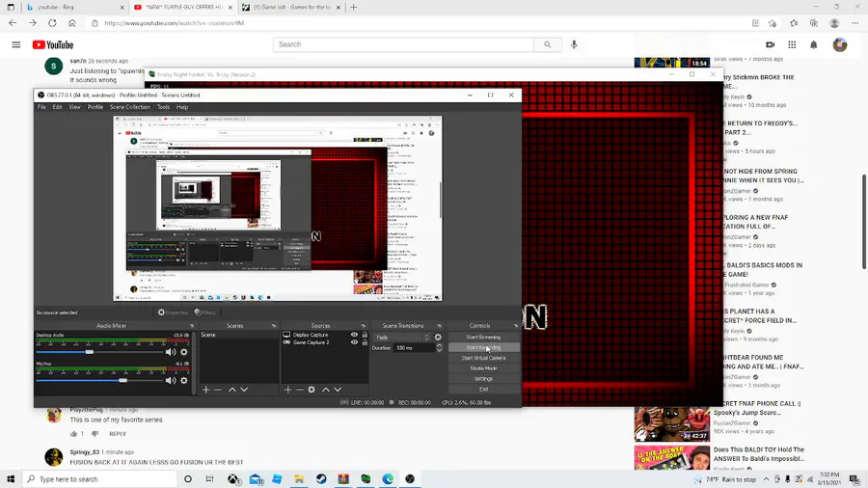Click YouTube search magnifier button
The height and width of the screenshot is (488, 868).
point(548,44)
